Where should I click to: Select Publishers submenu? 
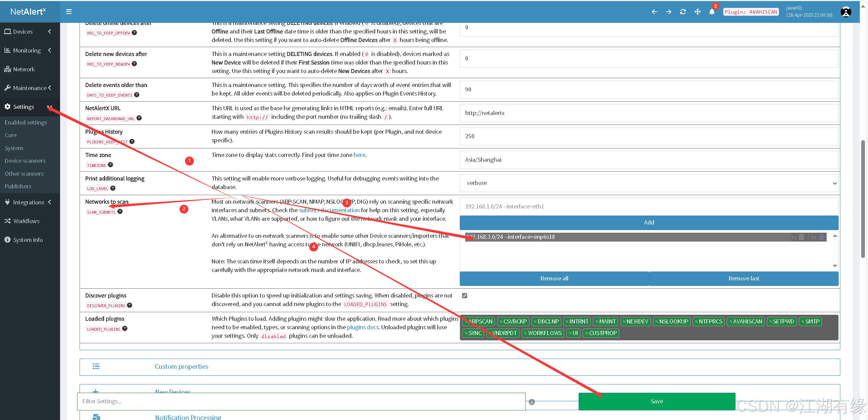18,186
